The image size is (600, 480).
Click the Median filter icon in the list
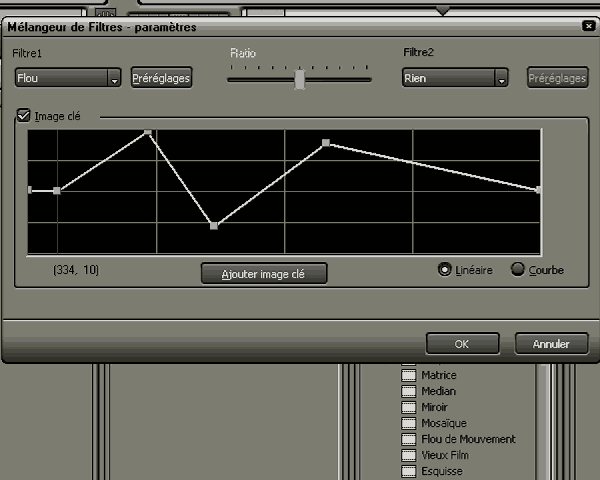pos(409,391)
